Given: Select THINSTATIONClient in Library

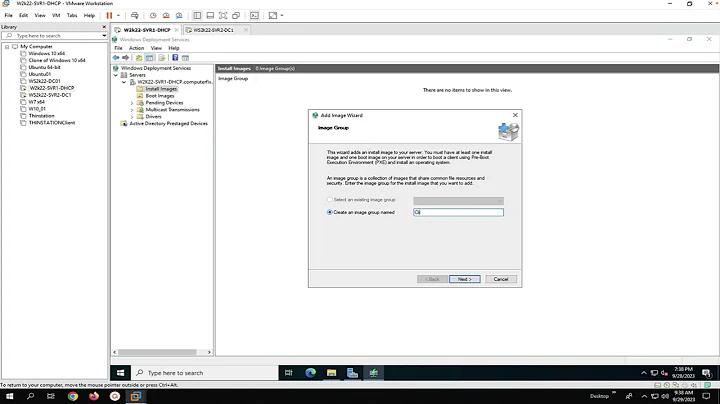Looking at the screenshot, I should (51, 123).
